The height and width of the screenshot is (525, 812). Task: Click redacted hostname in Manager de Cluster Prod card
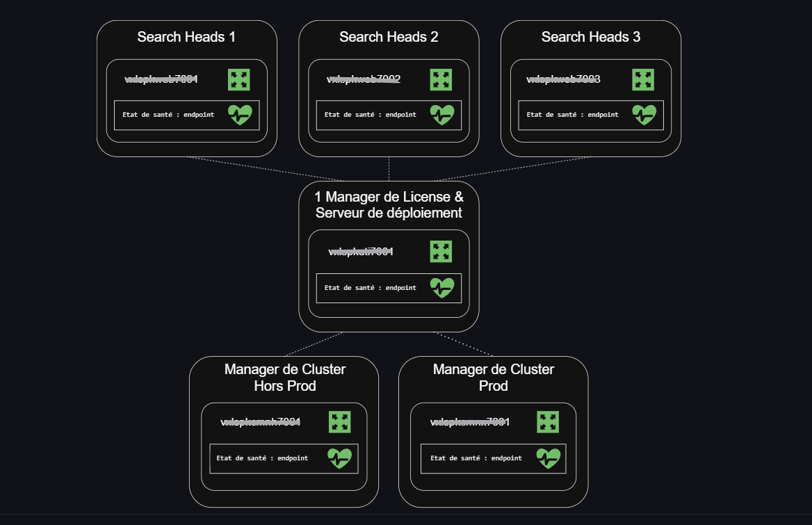(x=470, y=422)
